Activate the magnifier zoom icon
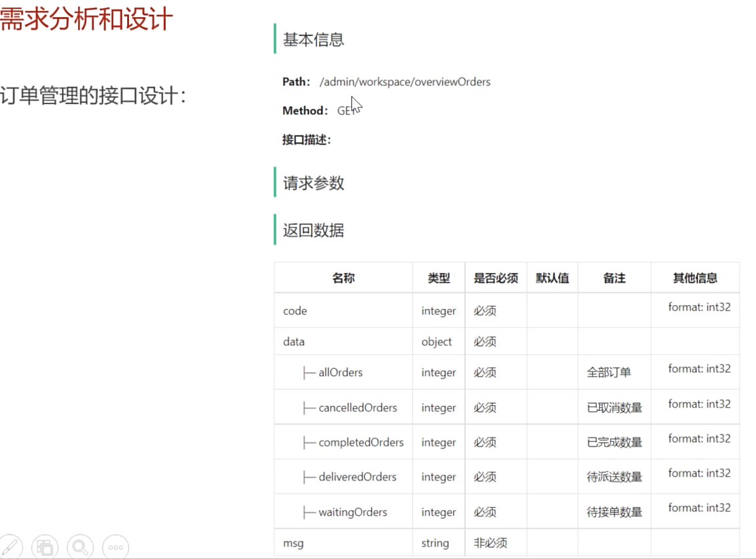756x559 pixels. (x=80, y=547)
